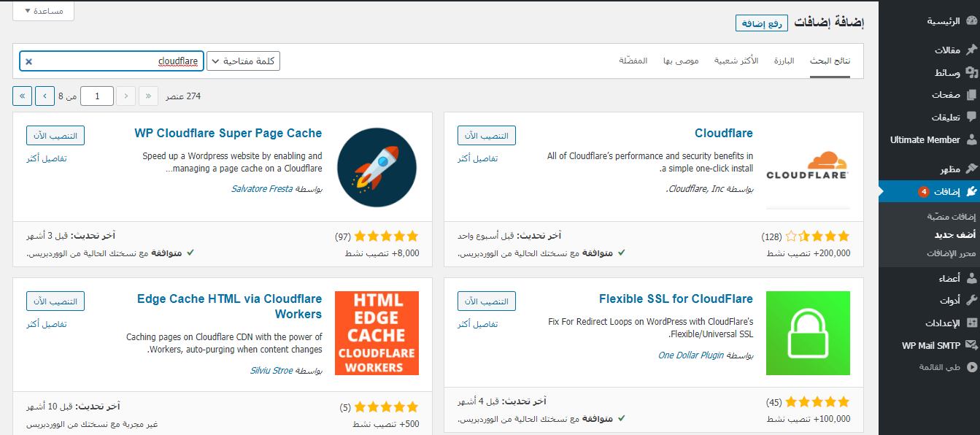Click the "+100,000 تنصيب نشط" text
The height and width of the screenshot is (435, 980).
click(809, 419)
